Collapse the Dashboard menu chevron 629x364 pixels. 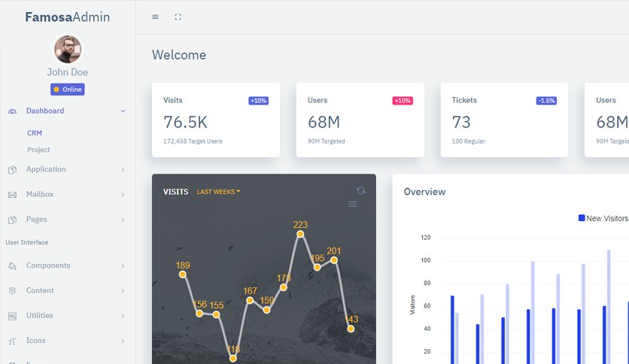123,111
